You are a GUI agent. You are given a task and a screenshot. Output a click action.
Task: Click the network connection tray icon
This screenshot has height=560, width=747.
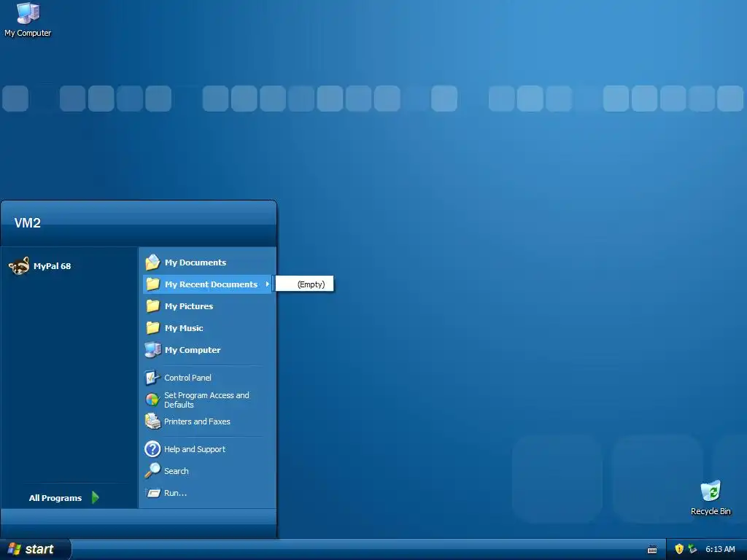(692, 549)
